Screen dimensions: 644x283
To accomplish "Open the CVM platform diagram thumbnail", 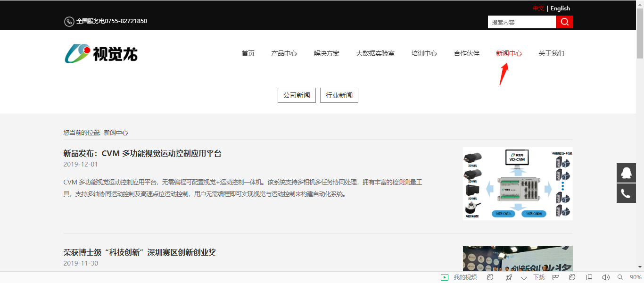I will point(518,183).
